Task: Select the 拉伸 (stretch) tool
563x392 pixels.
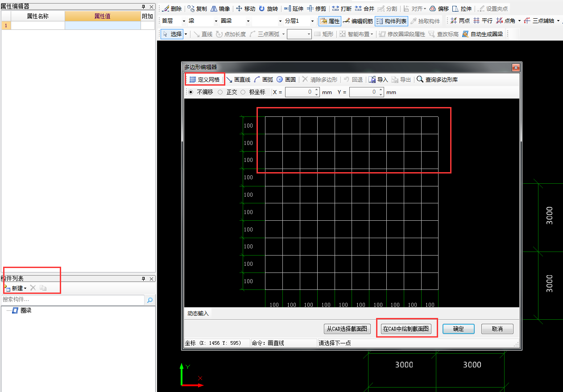Action: point(462,8)
